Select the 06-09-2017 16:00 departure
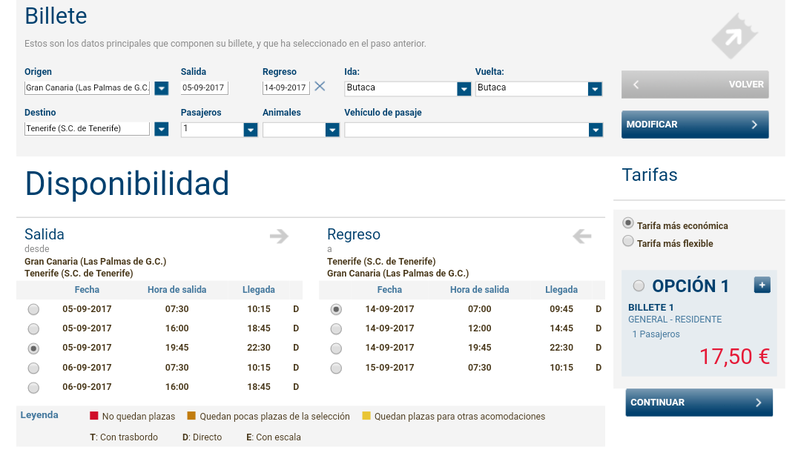 tap(34, 387)
